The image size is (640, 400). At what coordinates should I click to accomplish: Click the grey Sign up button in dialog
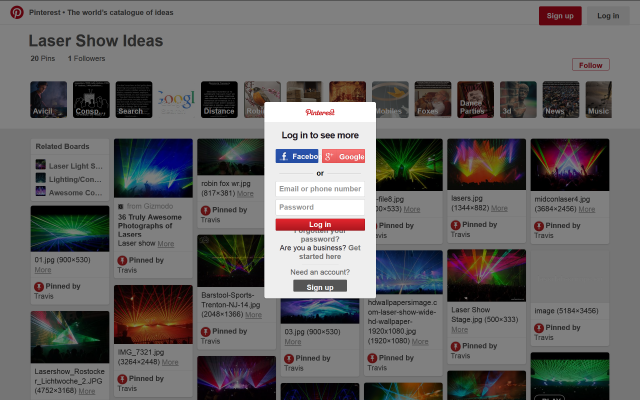[x=320, y=287]
